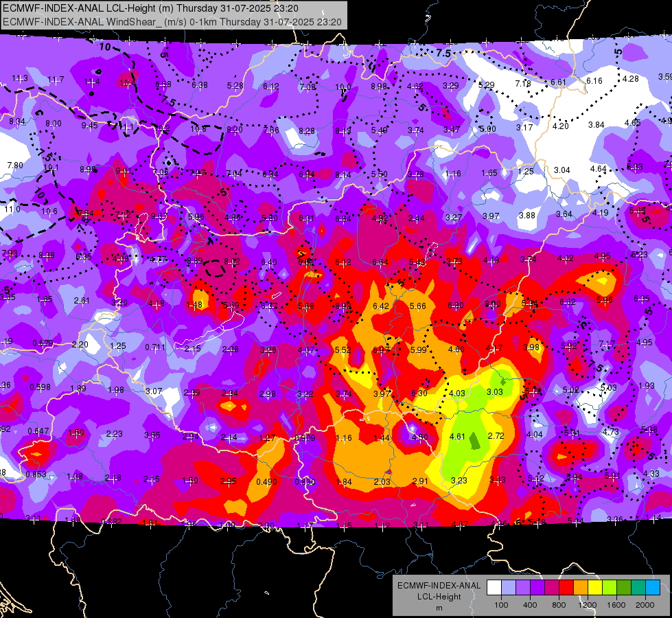Click the legend label 800
This screenshot has height=618, width=672.
click(559, 605)
